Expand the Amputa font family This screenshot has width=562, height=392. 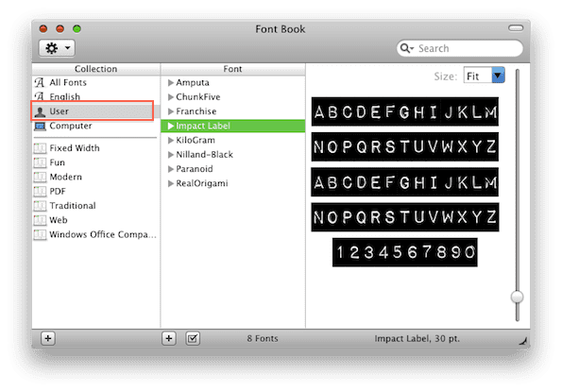pyautogui.click(x=171, y=83)
